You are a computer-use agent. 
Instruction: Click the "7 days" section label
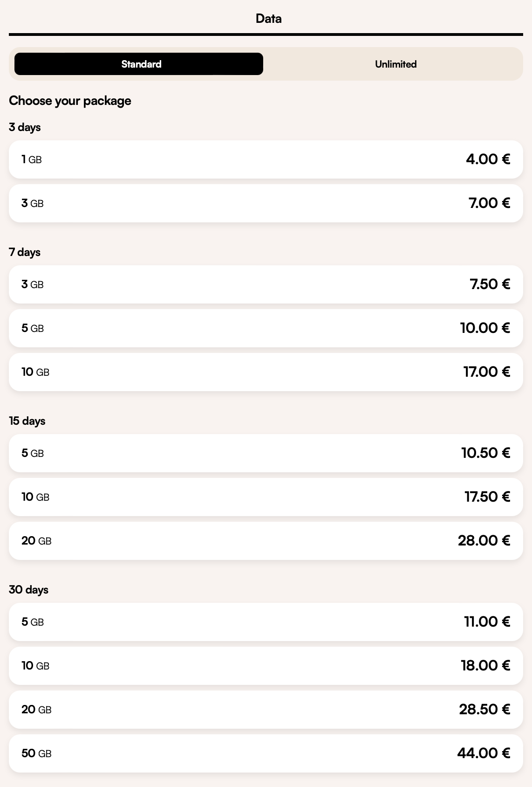pos(25,252)
